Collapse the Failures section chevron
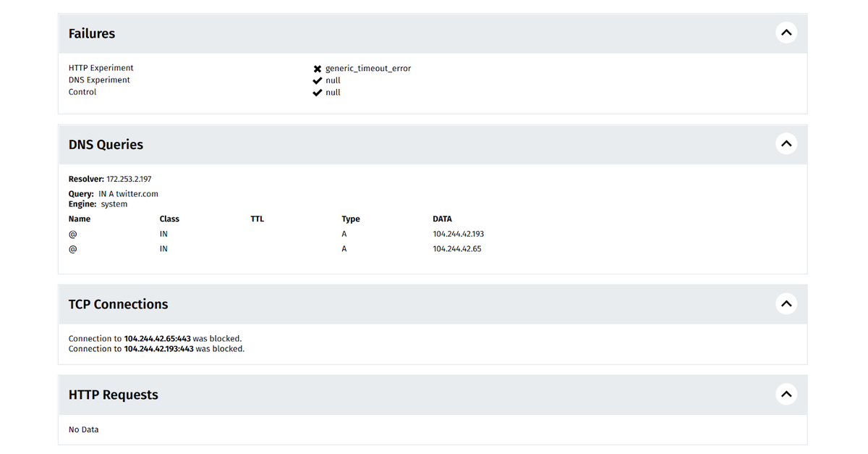The height and width of the screenshot is (454, 868). click(786, 33)
